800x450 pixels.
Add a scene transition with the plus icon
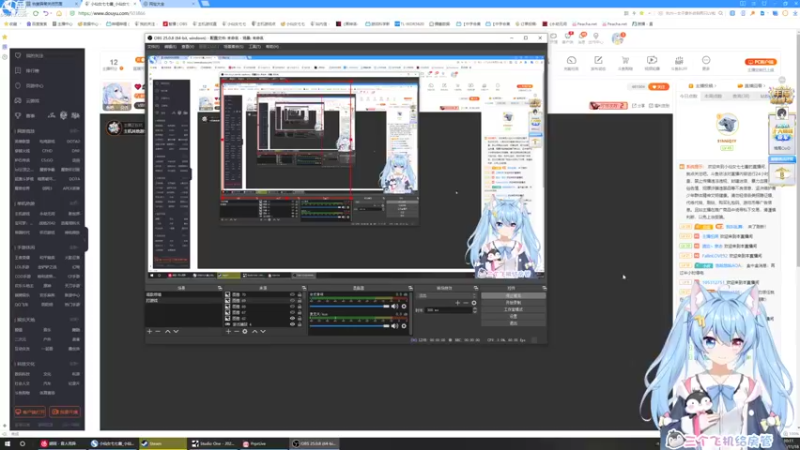pyautogui.click(x=457, y=303)
